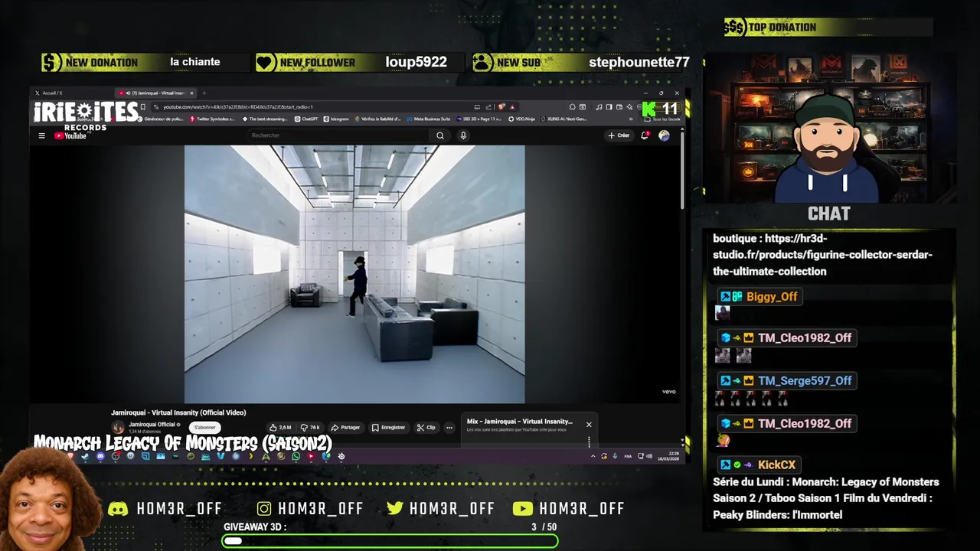This screenshot has height=551, width=980.
Task: Open Discord from the taskbar
Action: (100, 456)
